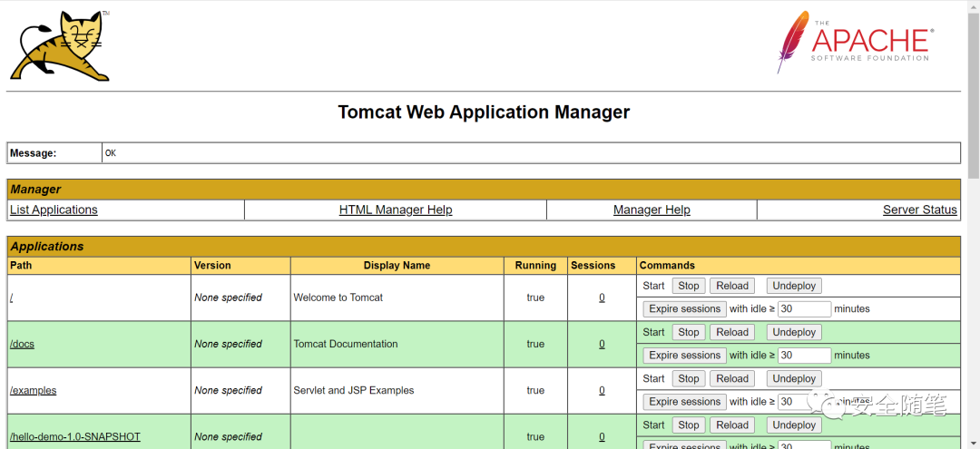Reload the /hello-demo-1.0-SNAPSHOT application
Image resolution: width=980 pixels, height=449 pixels.
click(x=732, y=425)
